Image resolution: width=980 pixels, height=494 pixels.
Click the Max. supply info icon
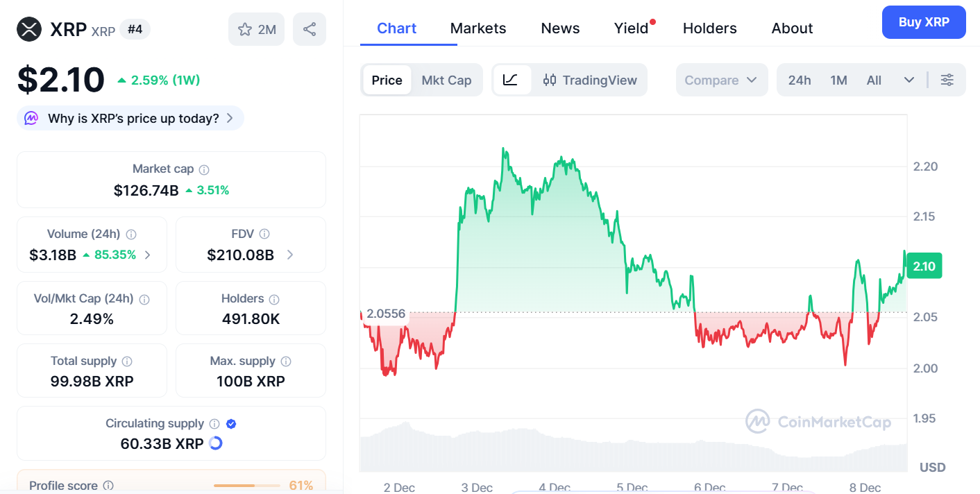click(286, 361)
